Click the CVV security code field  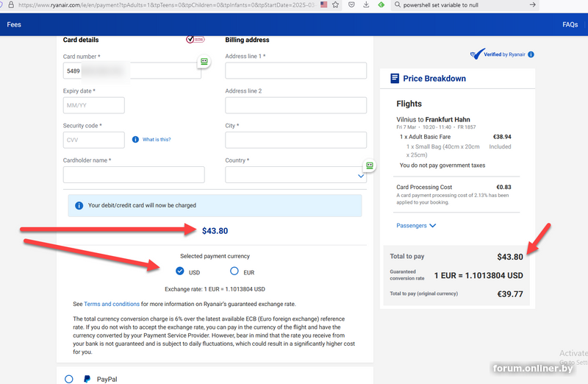94,140
